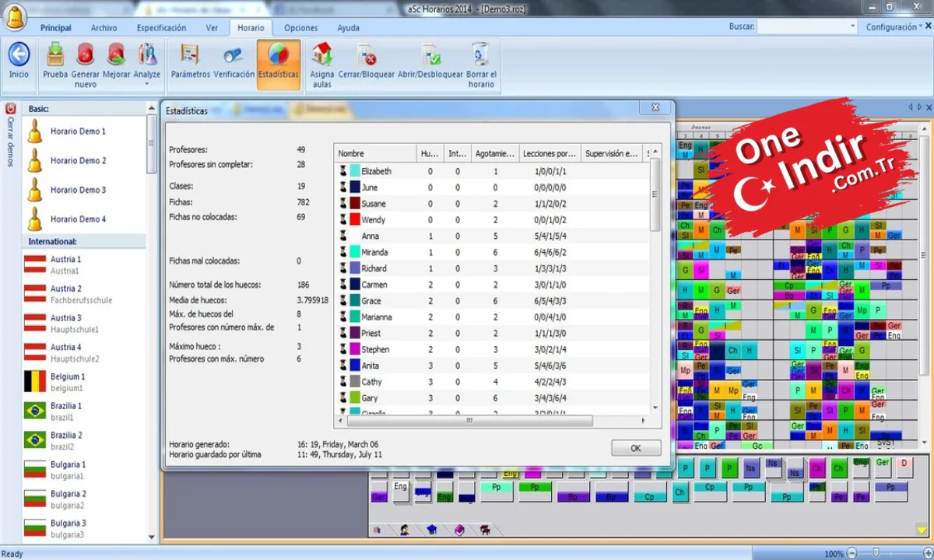Click June's dark blue color swatch

[355, 187]
